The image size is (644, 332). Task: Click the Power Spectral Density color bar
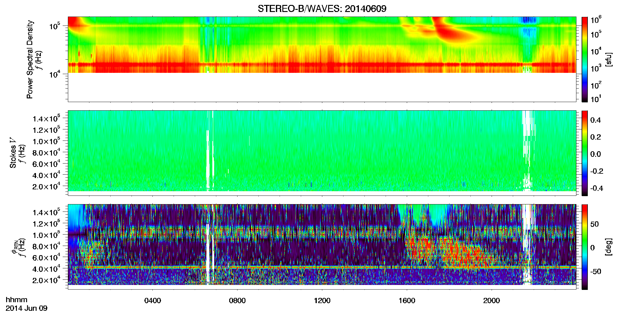(x=585, y=59)
